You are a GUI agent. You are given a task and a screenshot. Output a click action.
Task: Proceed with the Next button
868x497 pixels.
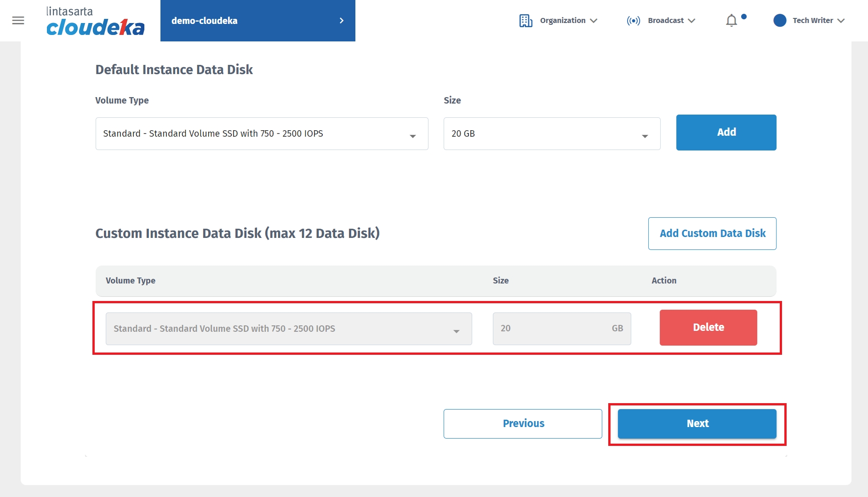pos(697,423)
